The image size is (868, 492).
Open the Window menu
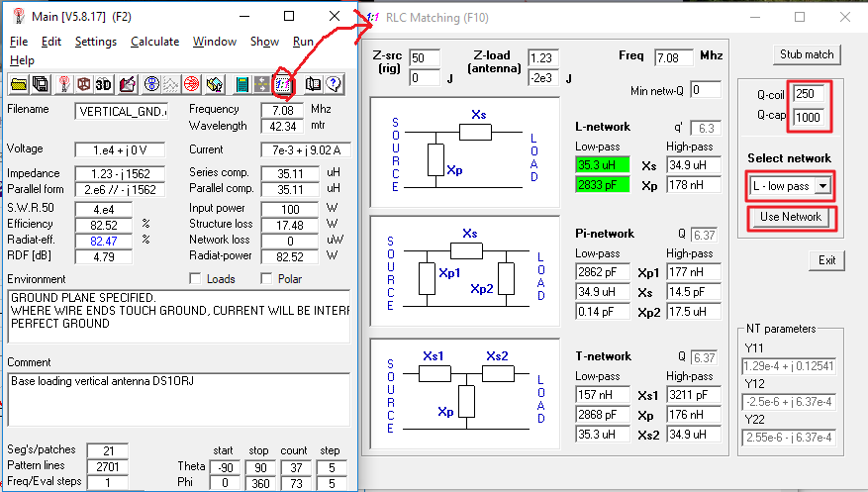coord(214,42)
